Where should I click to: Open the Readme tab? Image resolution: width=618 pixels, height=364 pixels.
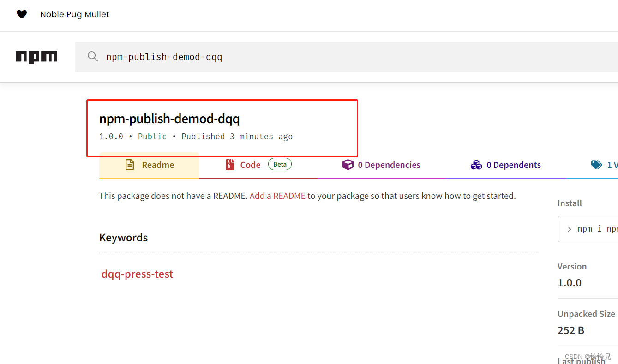(x=149, y=165)
